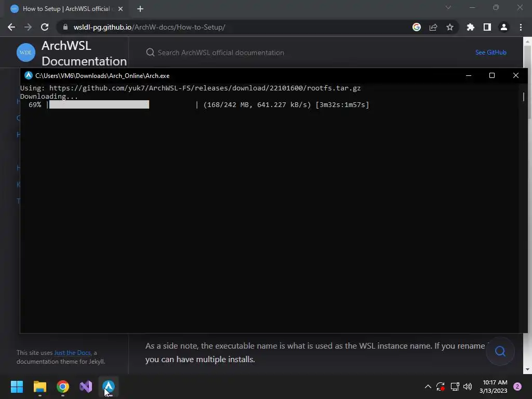The width and height of the screenshot is (532, 399).
Task: Click the Chrome back arrow
Action: tap(11, 27)
